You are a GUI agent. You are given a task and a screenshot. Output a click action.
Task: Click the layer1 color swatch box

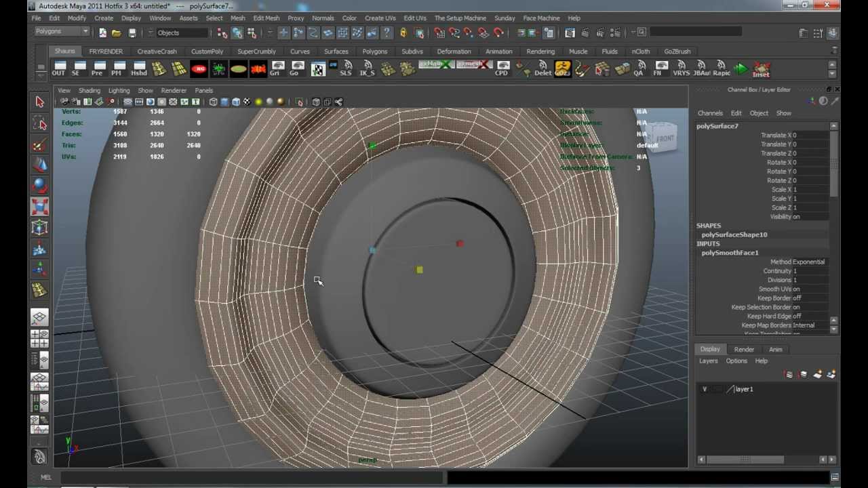[x=730, y=389]
